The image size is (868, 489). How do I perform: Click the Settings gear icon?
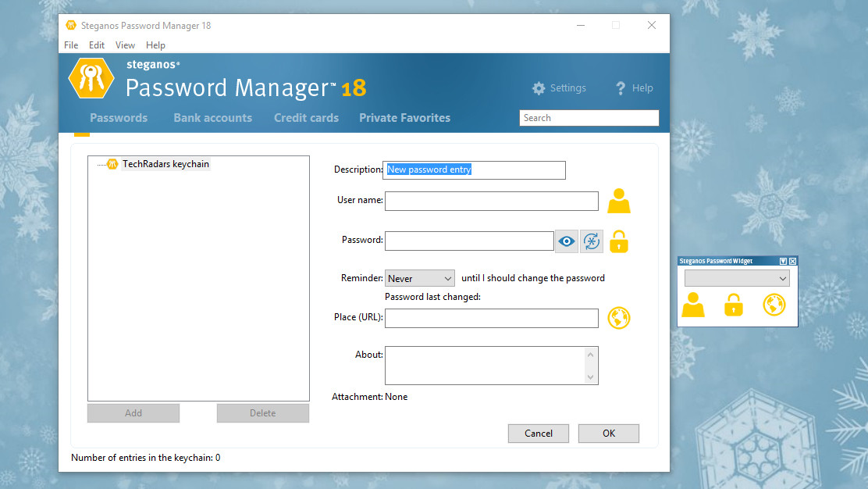pos(539,88)
